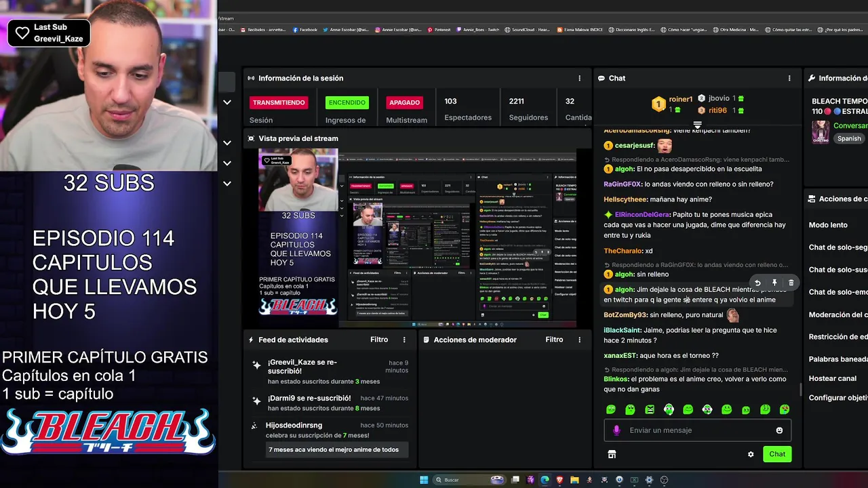The width and height of the screenshot is (868, 488).
Task: Click the APAGADO multistream badge
Action: [x=405, y=102]
